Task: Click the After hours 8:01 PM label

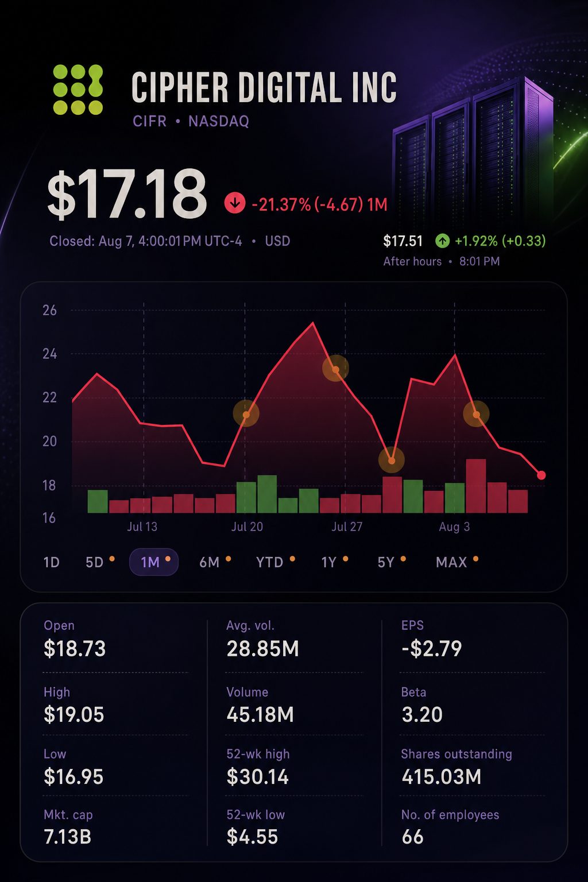Action: (442, 261)
